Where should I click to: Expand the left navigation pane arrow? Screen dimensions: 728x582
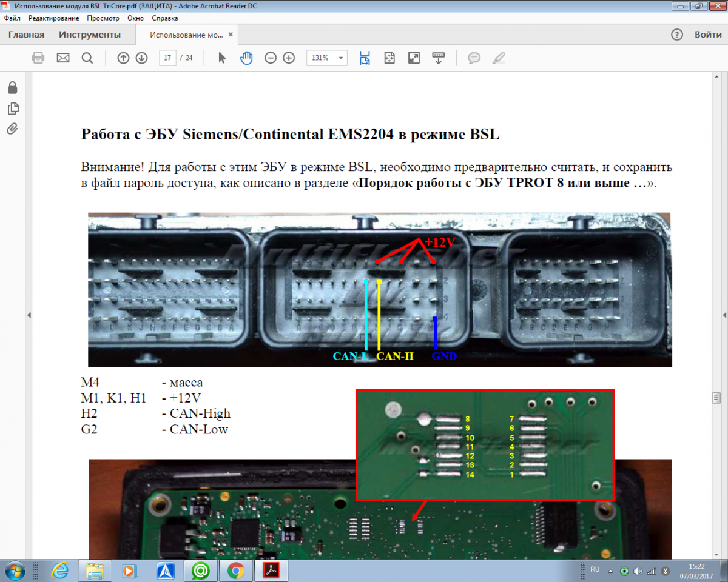click(28, 315)
